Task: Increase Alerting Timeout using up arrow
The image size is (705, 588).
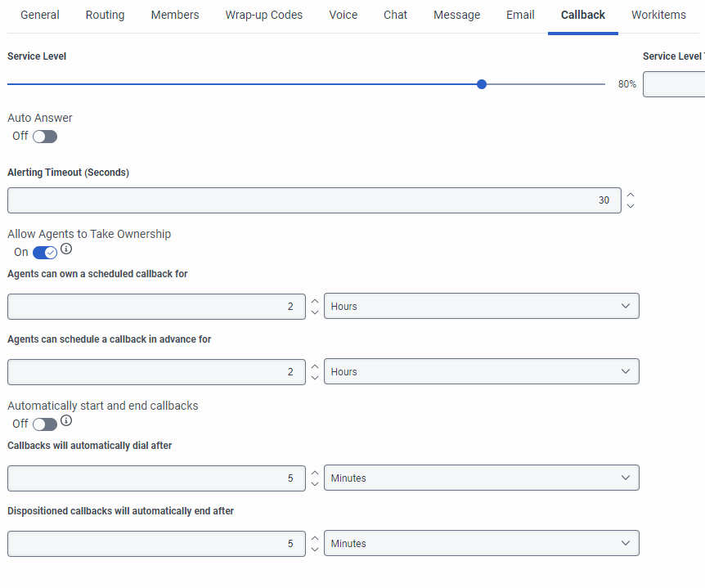Action: [x=630, y=195]
